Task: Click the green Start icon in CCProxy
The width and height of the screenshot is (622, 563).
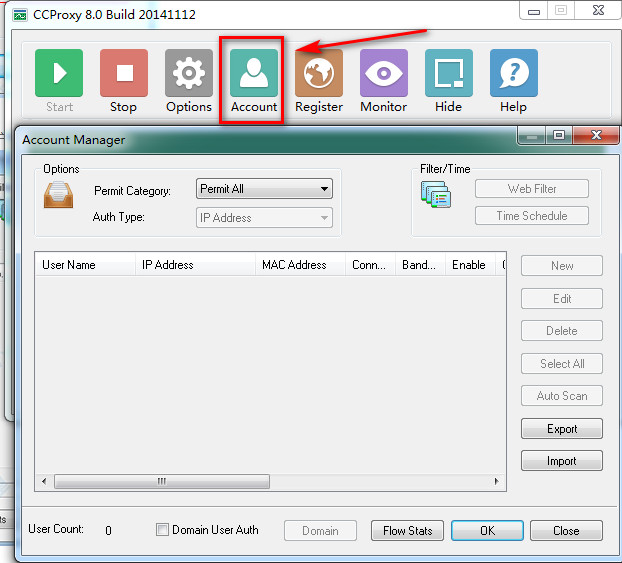Action: point(59,73)
